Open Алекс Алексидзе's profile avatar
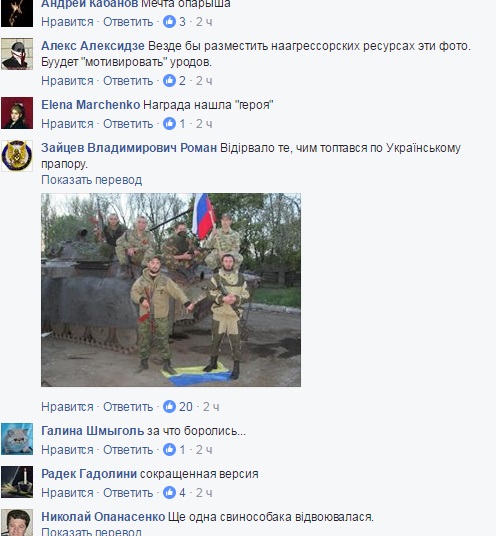The image size is (496, 536). (x=17, y=54)
